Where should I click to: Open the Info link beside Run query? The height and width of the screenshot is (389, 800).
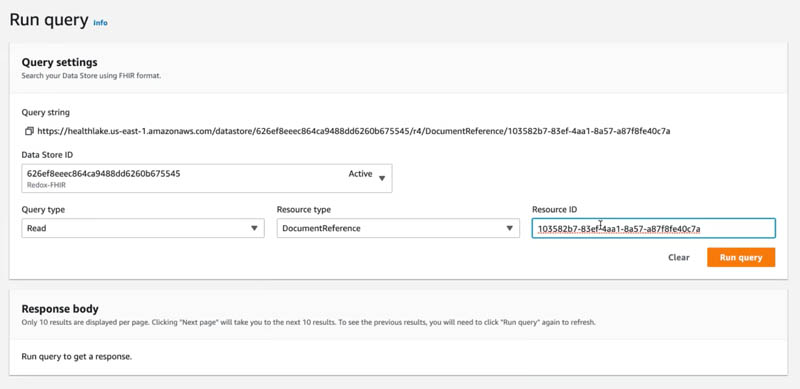coord(101,23)
